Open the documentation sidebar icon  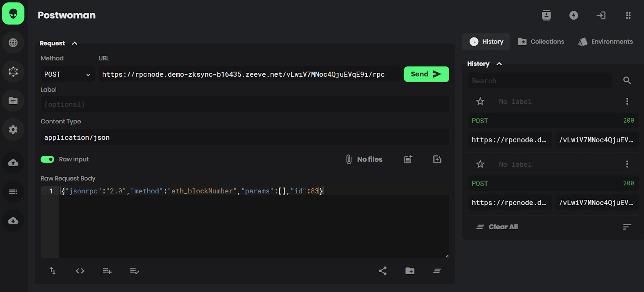pyautogui.click(x=13, y=101)
